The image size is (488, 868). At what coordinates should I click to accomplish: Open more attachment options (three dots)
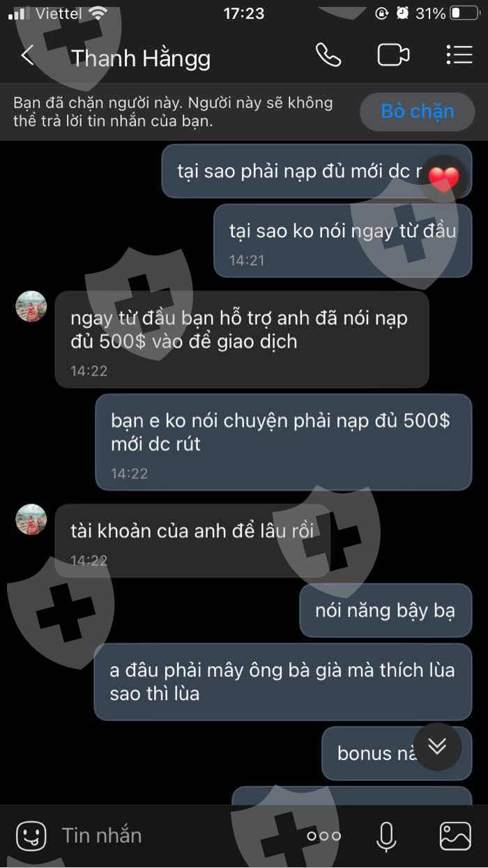[323, 836]
